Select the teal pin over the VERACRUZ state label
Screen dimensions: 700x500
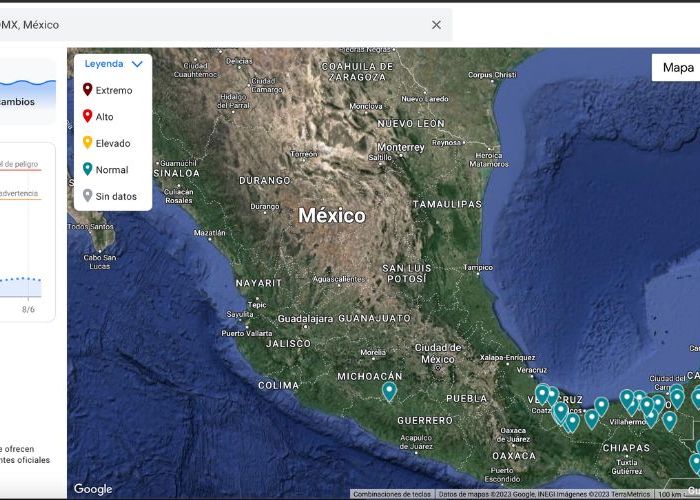coord(542,394)
